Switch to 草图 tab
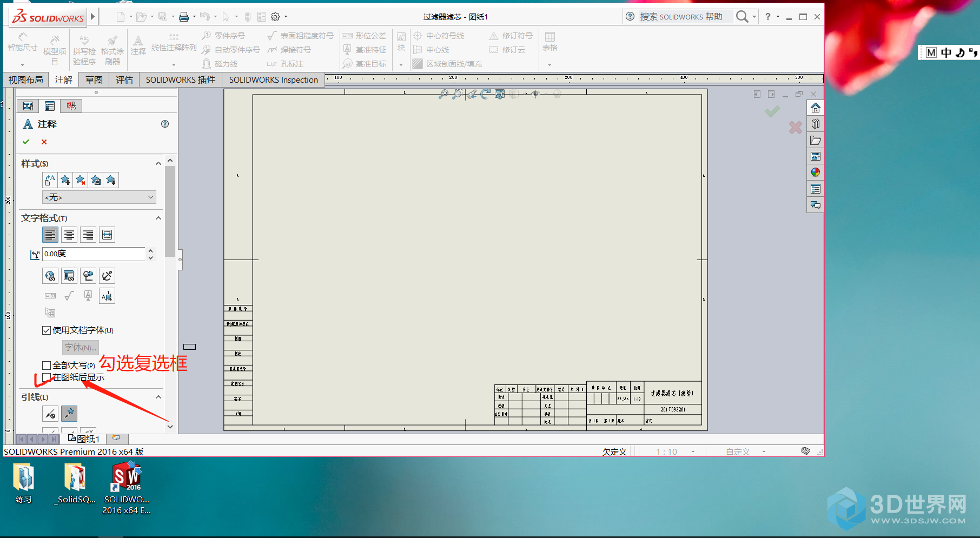980x538 pixels. (x=94, y=79)
